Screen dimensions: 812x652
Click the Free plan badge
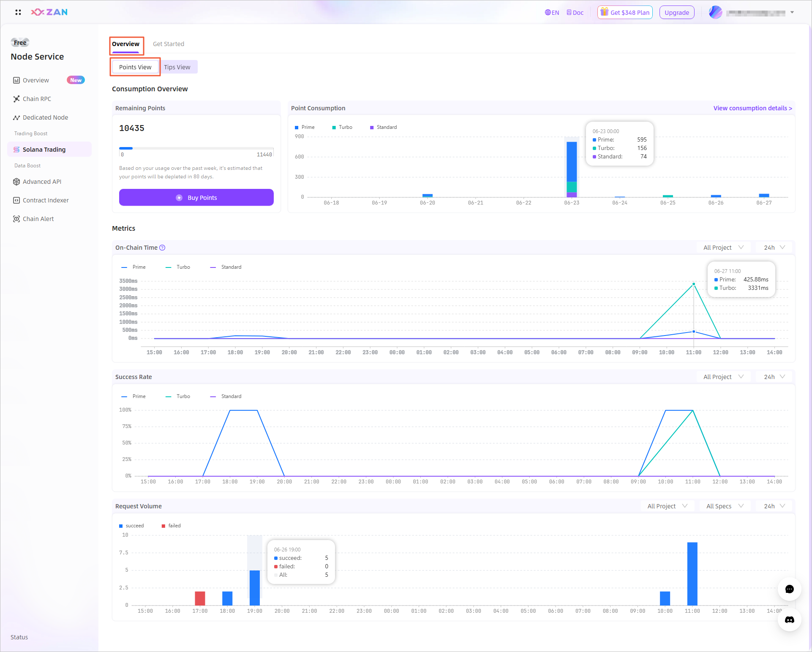pyautogui.click(x=20, y=43)
